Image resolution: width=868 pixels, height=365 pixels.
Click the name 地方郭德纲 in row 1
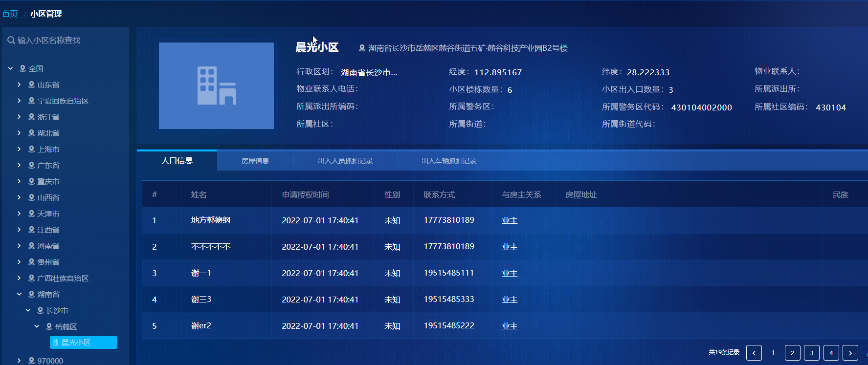[x=211, y=220]
